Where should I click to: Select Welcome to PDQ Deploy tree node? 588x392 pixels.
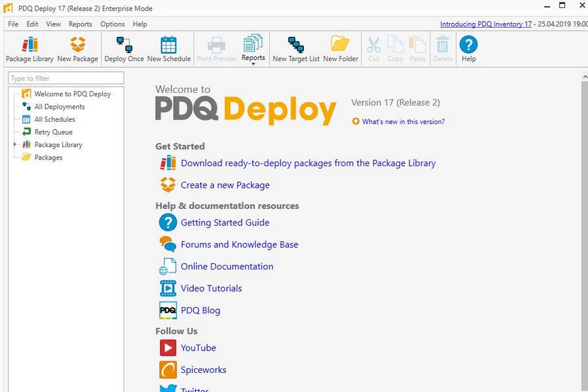pos(73,94)
